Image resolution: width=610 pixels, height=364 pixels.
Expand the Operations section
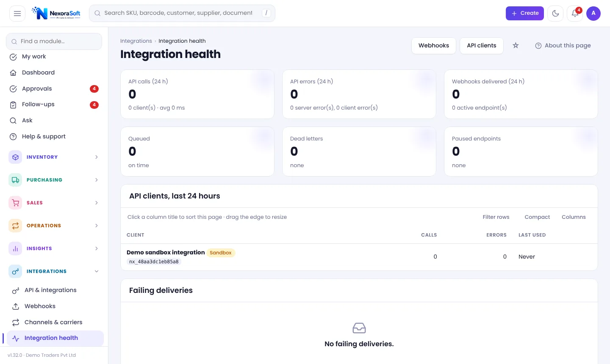97,226
